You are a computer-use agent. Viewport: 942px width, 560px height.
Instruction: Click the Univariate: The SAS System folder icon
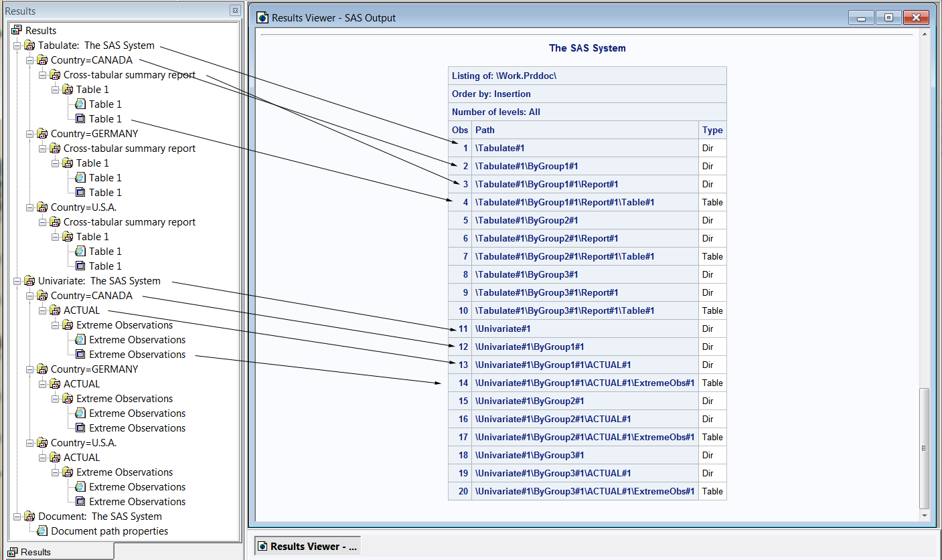pyautogui.click(x=29, y=281)
